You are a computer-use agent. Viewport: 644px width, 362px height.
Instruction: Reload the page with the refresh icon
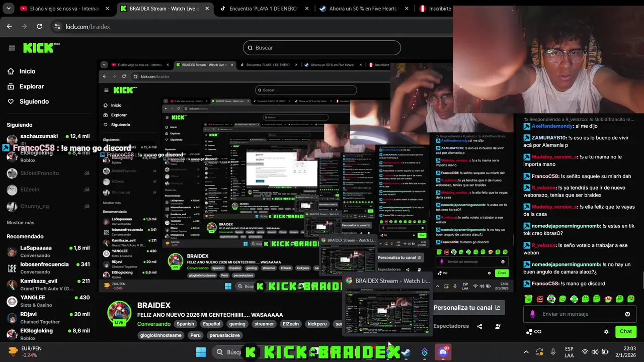(39, 27)
